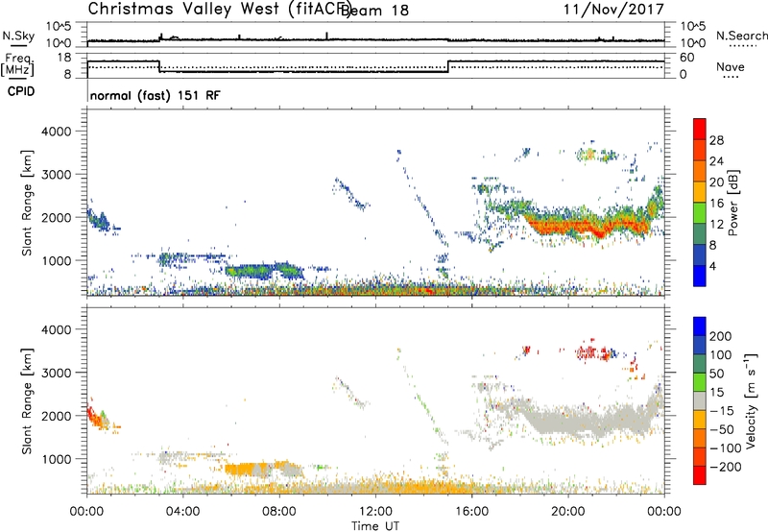Image resolution: width=768 pixels, height=532 pixels.
Task: Click the 'Nave' legend label
Action: [x=731, y=67]
